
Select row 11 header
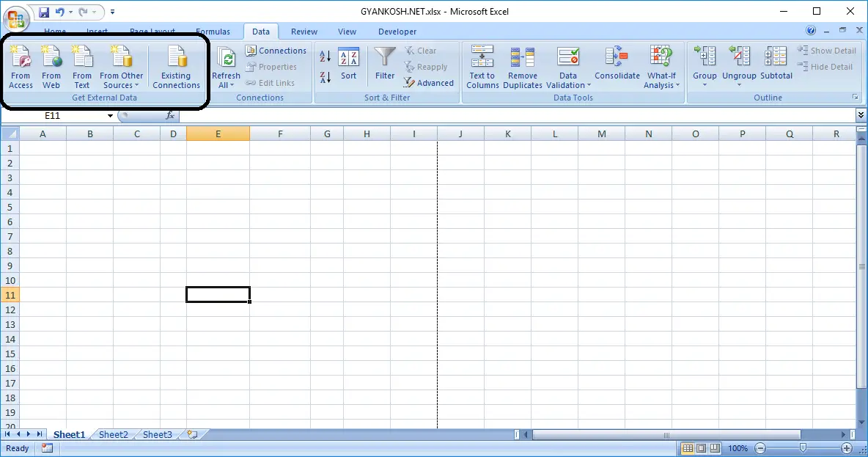pos(10,295)
